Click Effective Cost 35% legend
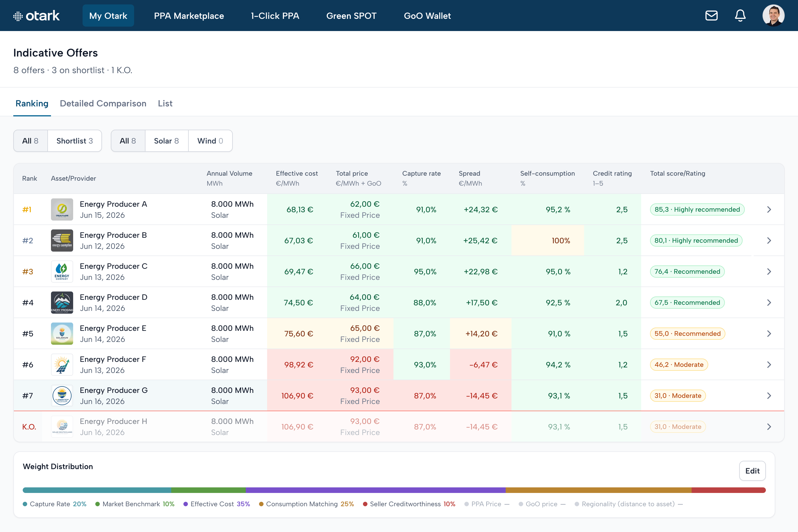This screenshot has height=532, width=798. (x=217, y=504)
